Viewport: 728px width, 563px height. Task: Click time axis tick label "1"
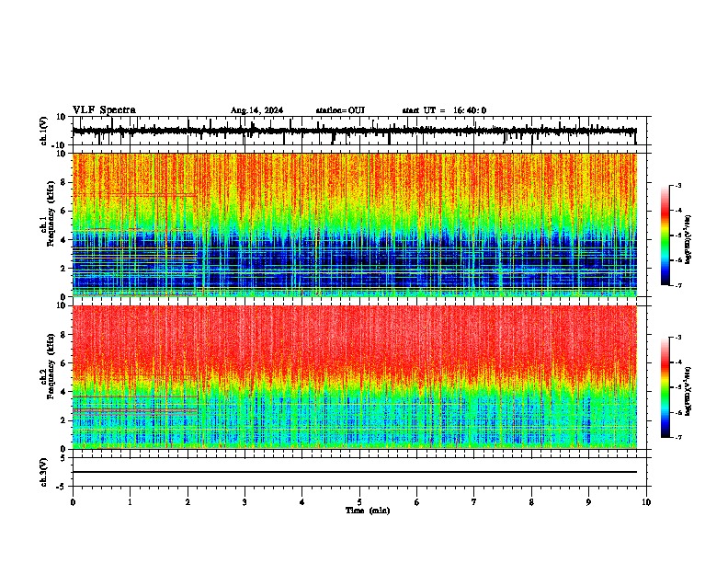tap(130, 502)
